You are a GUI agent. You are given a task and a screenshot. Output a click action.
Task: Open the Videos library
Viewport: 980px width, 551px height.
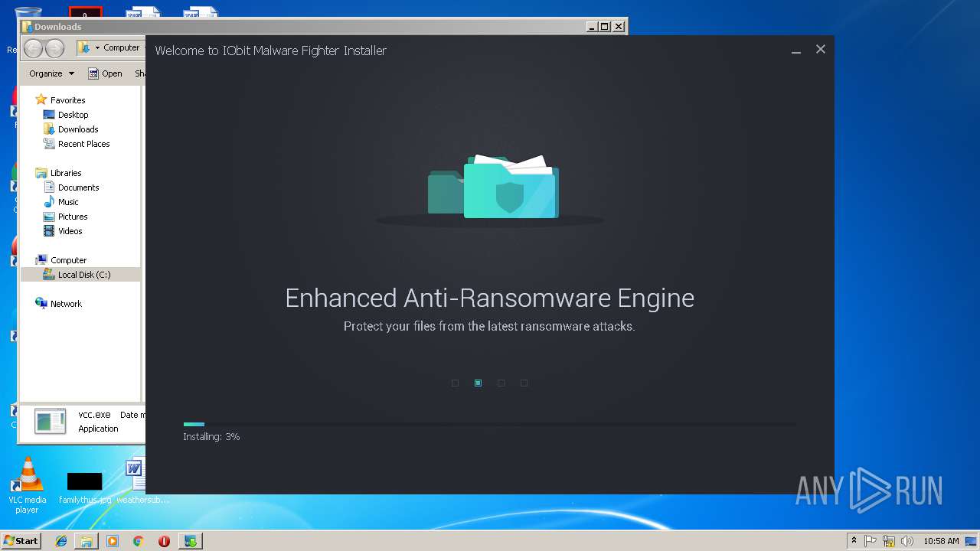pyautogui.click(x=70, y=231)
